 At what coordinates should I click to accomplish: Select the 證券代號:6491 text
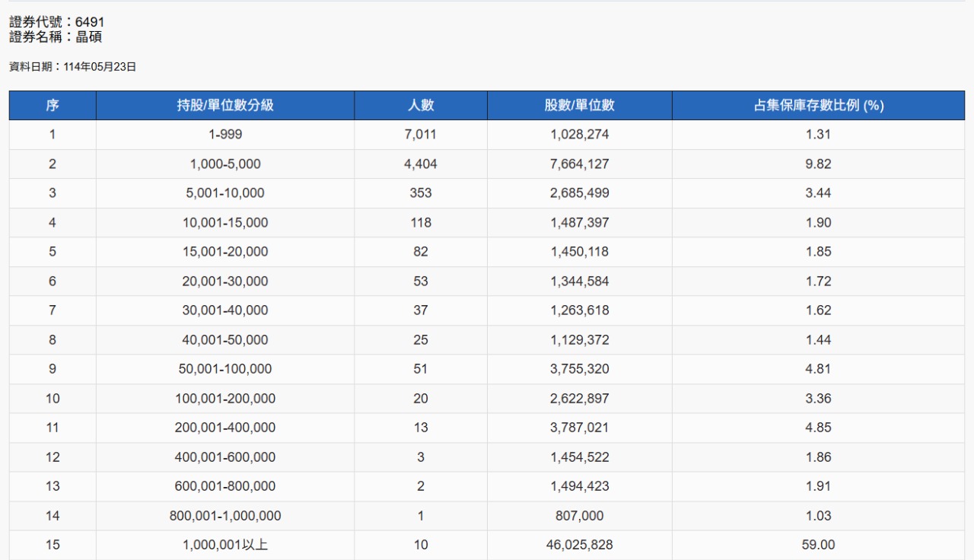pos(57,23)
